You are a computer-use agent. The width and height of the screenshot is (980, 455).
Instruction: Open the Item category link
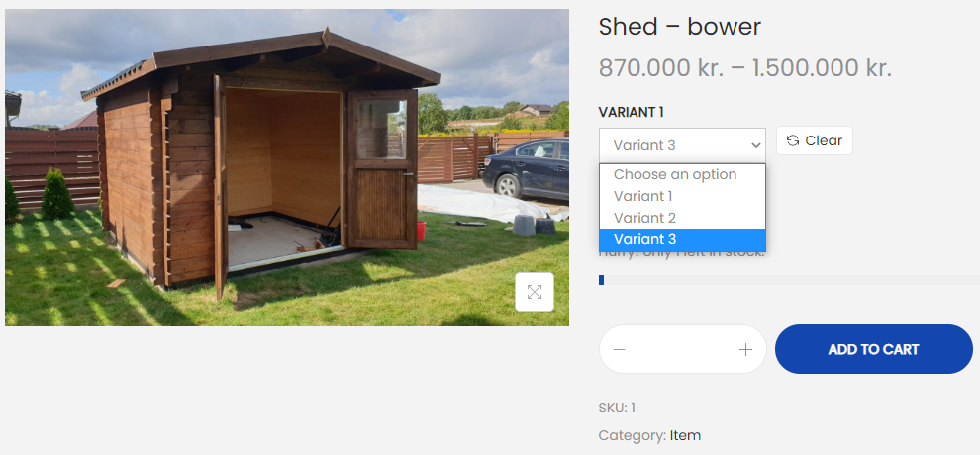[685, 435]
